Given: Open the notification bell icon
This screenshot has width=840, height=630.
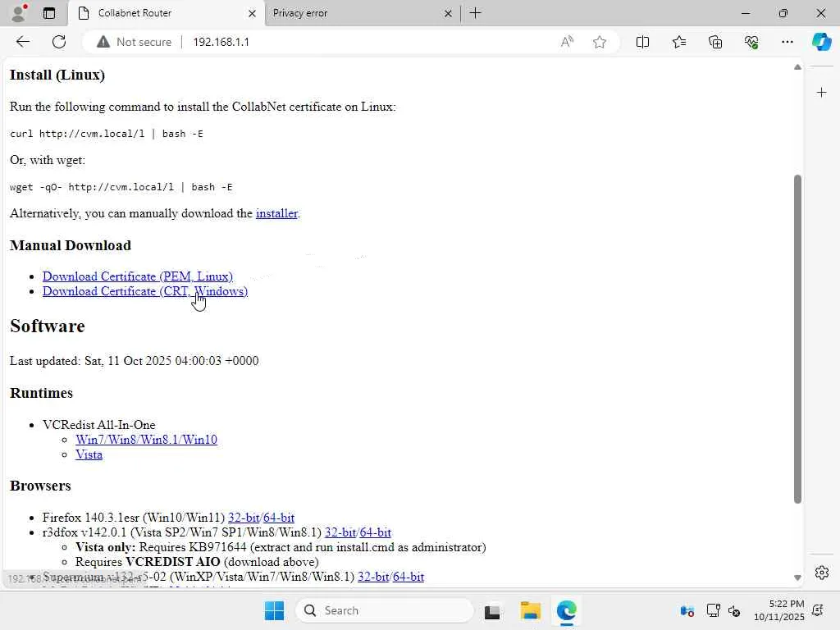Looking at the screenshot, I should pyautogui.click(x=818, y=610).
